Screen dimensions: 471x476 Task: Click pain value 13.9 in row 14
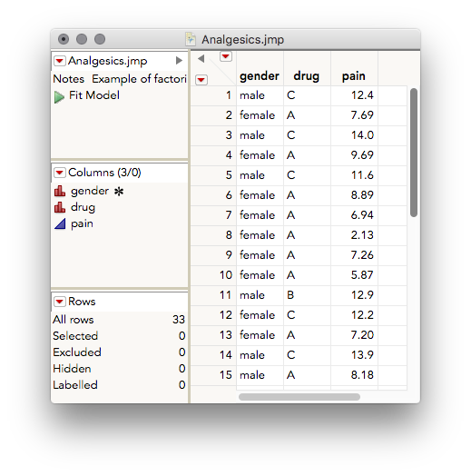[x=362, y=355]
